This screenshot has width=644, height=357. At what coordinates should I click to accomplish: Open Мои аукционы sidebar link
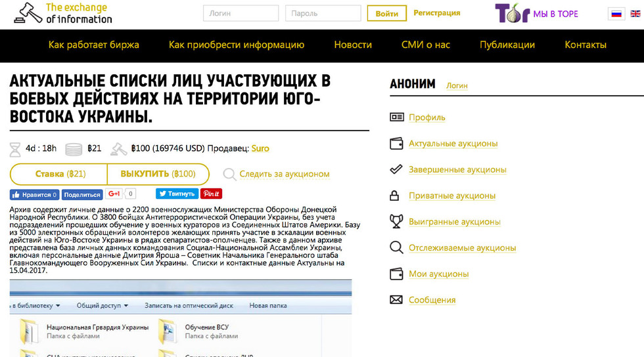click(x=439, y=274)
